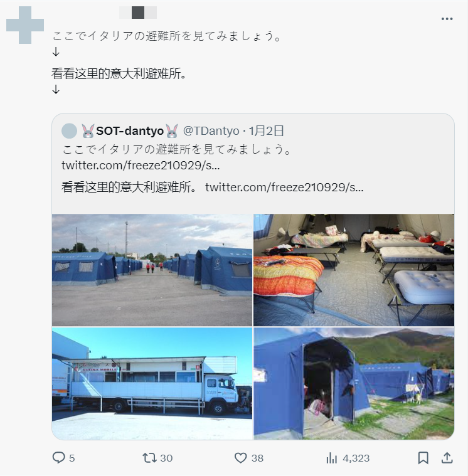468x476 pixels.
Task: Click the share upload icon
Action: tap(447, 458)
